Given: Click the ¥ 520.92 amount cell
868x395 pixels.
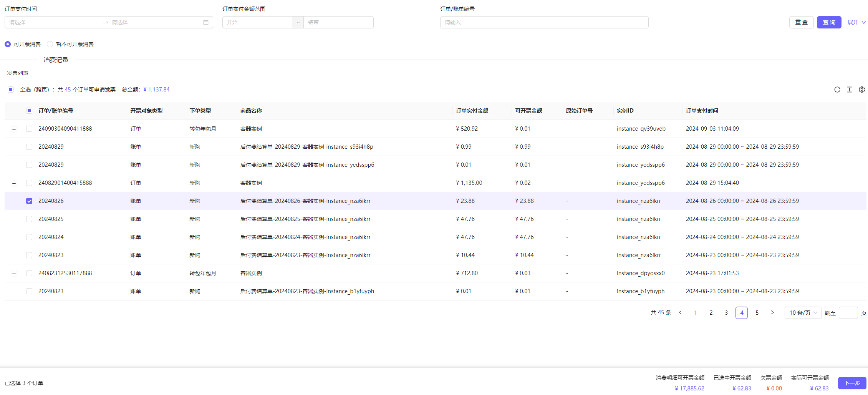Looking at the screenshot, I should click(467, 129).
